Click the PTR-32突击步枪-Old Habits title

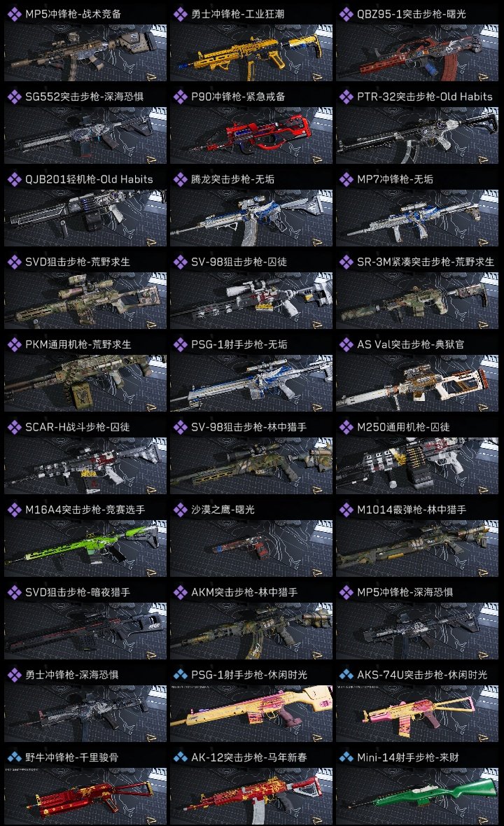(x=424, y=97)
